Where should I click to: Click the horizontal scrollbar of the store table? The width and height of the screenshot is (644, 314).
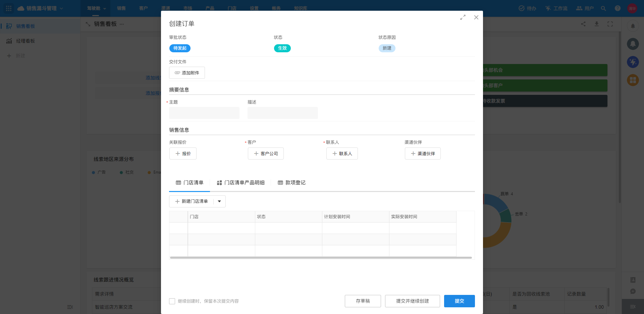[321, 258]
